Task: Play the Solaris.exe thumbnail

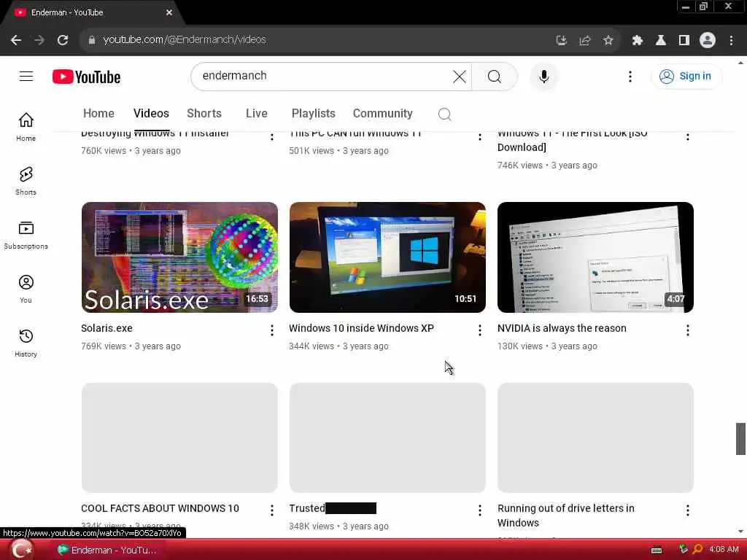Action: pyautogui.click(x=179, y=257)
